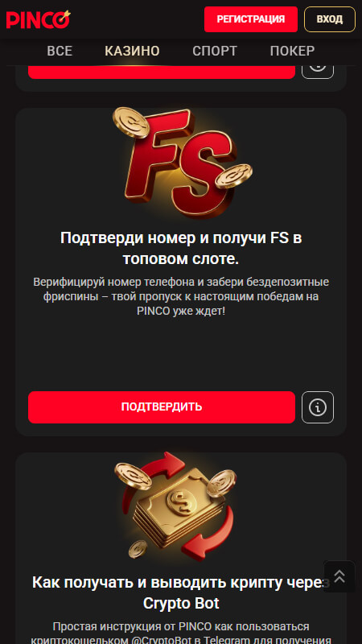Click the gold coin atop the FS letters

(131, 122)
